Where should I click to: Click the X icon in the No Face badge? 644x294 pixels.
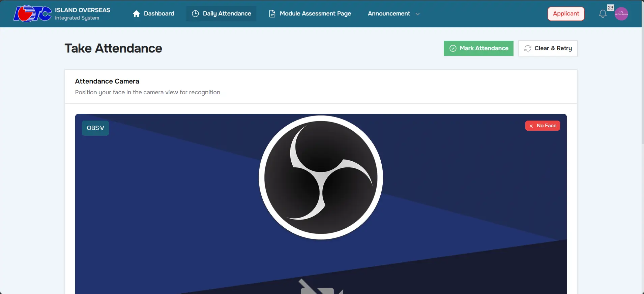tap(531, 126)
